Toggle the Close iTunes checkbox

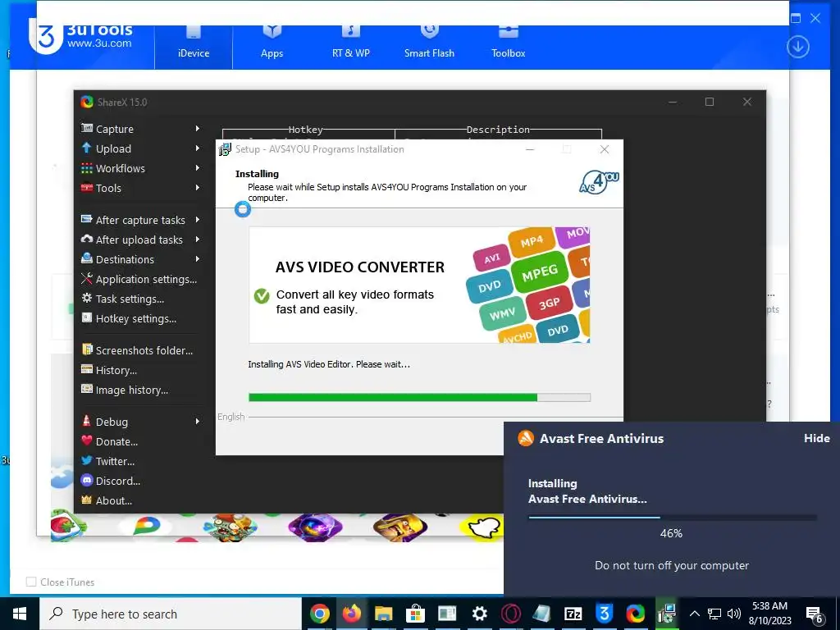32,582
